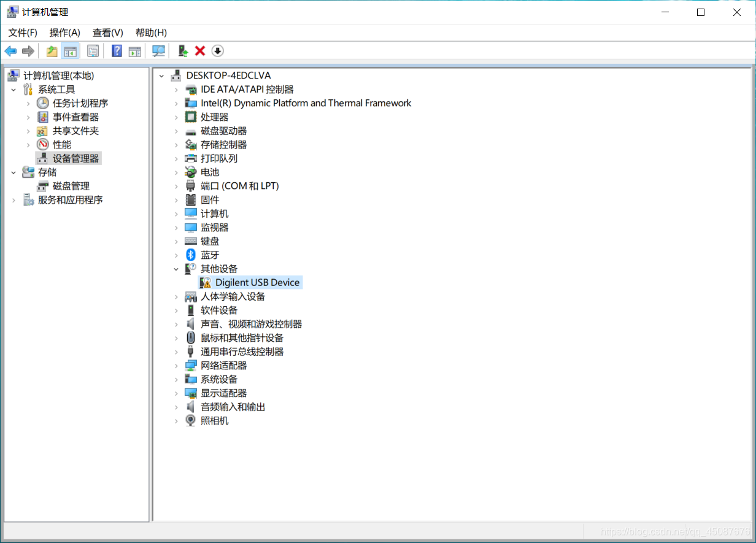Click the keyboard category icon
This screenshot has height=543, width=756.
191,241
